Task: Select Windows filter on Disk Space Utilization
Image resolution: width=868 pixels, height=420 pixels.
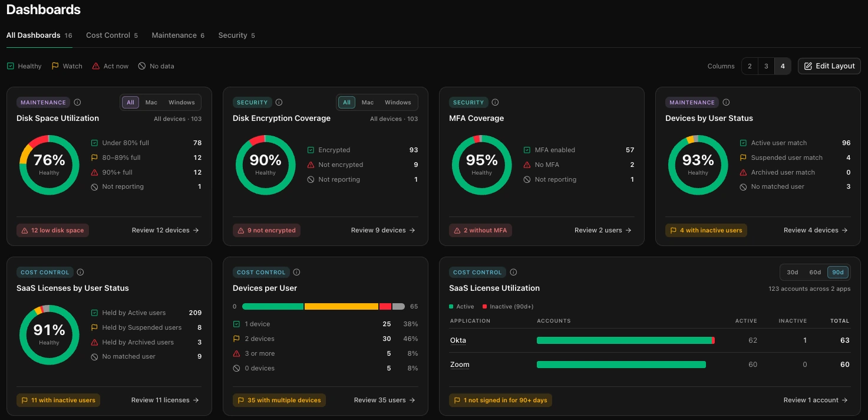Action: point(181,103)
